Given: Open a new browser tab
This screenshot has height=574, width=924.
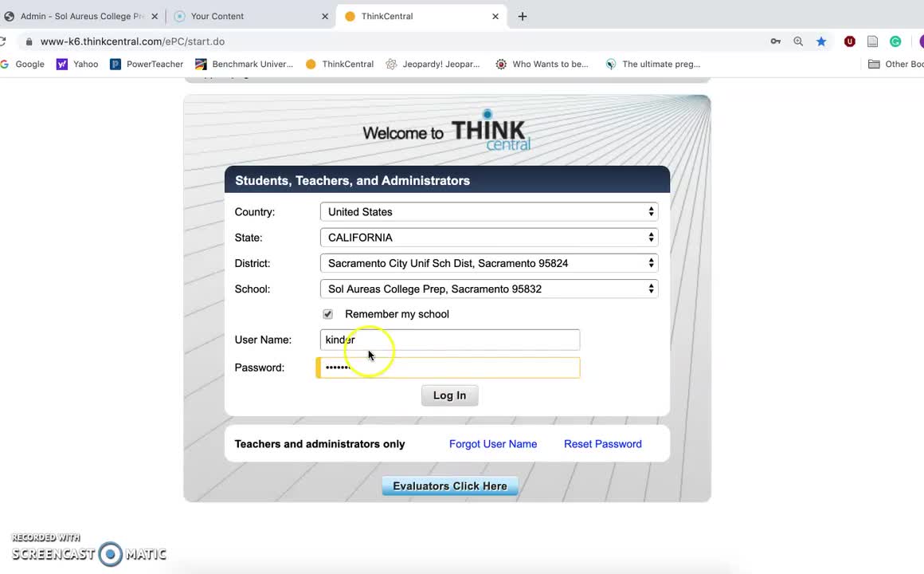Looking at the screenshot, I should click(x=522, y=17).
